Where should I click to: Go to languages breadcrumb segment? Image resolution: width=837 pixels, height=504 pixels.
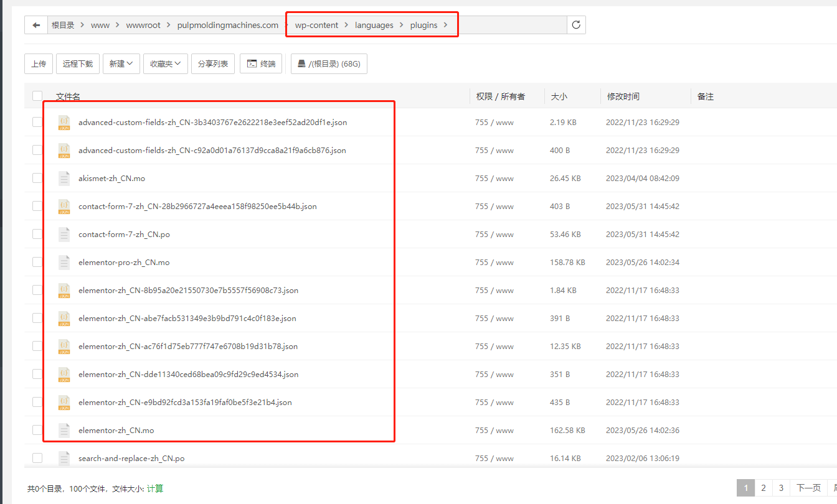374,26
